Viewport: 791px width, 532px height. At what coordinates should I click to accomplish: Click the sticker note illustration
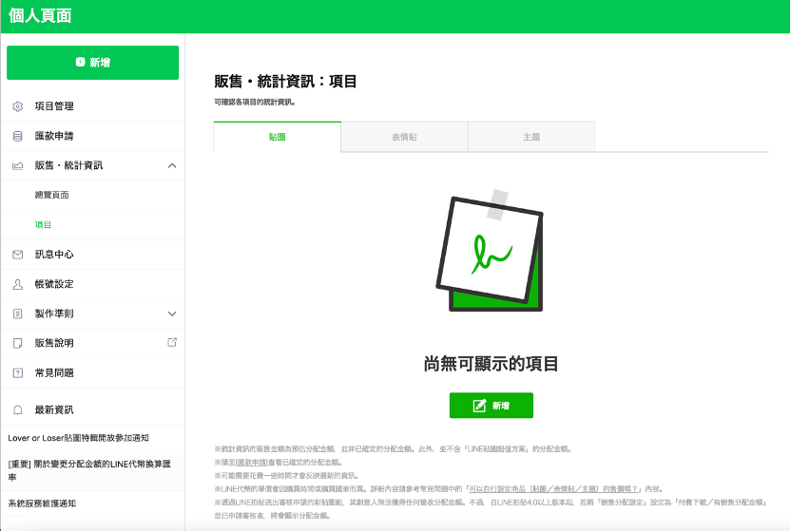pos(490,251)
